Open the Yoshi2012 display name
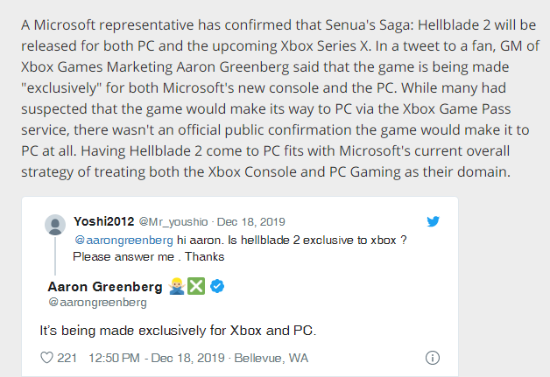The height and width of the screenshot is (377, 550). 104,222
